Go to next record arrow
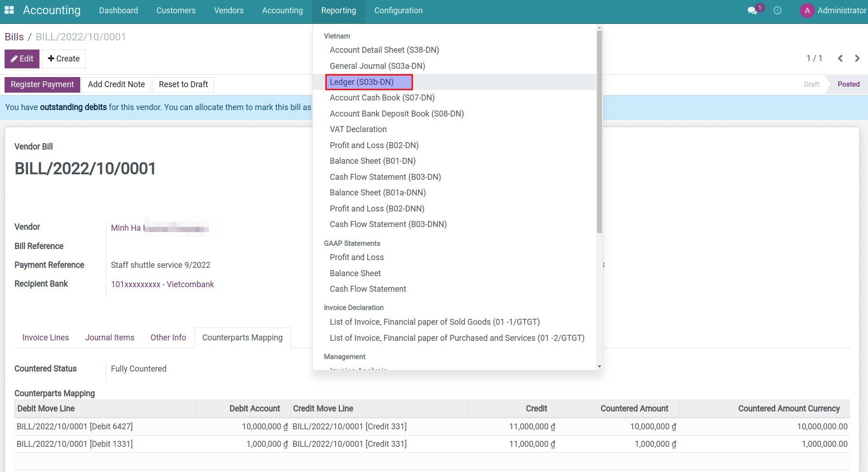The width and height of the screenshot is (868, 472). [857, 58]
